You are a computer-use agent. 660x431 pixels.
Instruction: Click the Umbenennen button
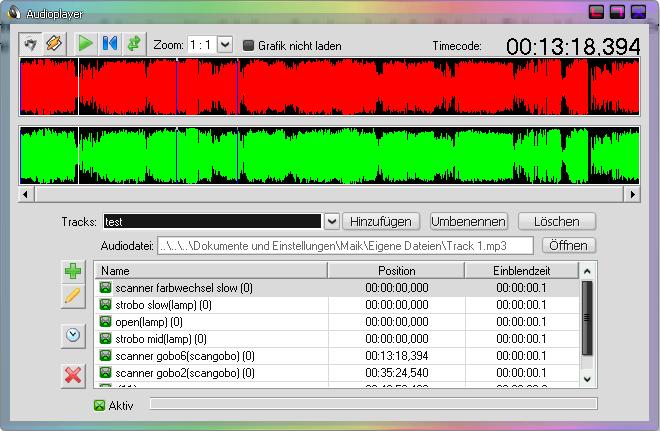coord(469,221)
